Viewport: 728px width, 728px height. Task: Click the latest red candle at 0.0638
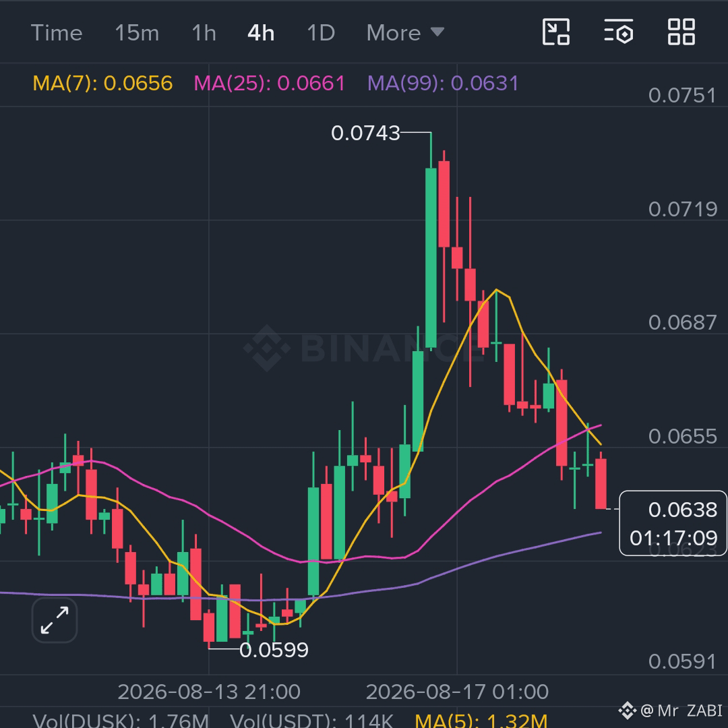(601, 483)
